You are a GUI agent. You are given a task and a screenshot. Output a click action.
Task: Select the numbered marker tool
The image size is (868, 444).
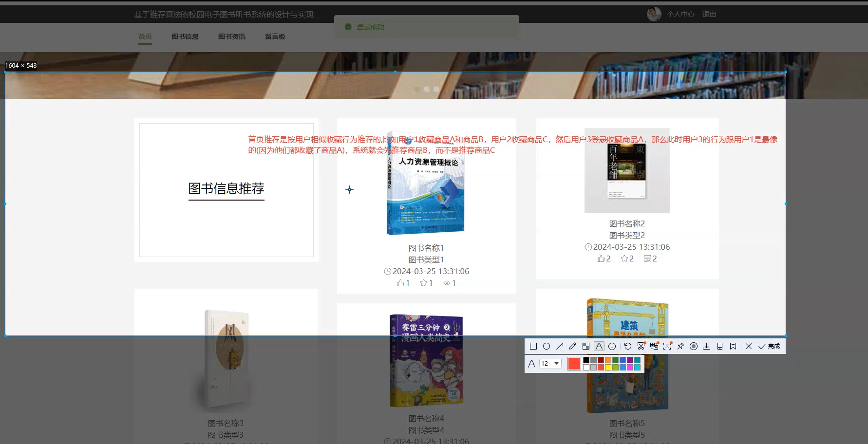pos(612,346)
